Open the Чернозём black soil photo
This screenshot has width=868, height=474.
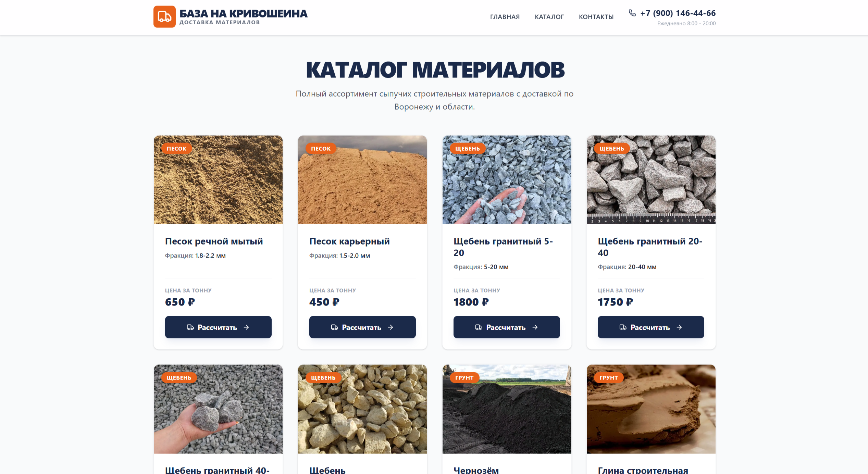(x=507, y=409)
